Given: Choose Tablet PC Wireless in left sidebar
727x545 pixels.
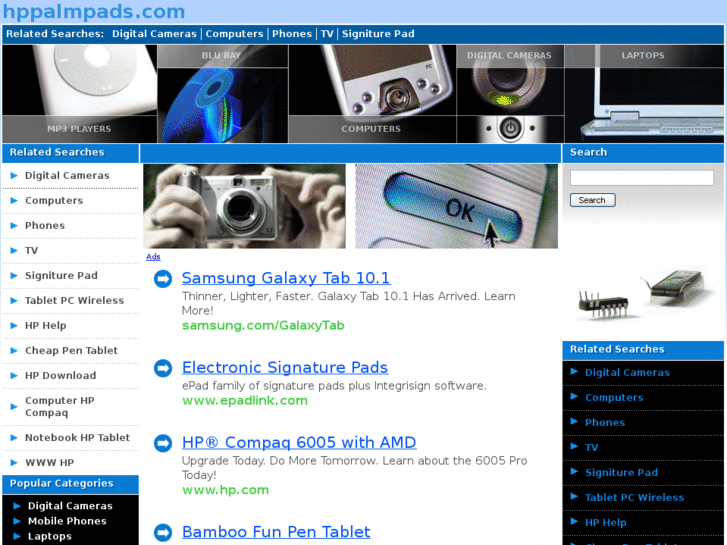Looking at the screenshot, I should [x=74, y=301].
